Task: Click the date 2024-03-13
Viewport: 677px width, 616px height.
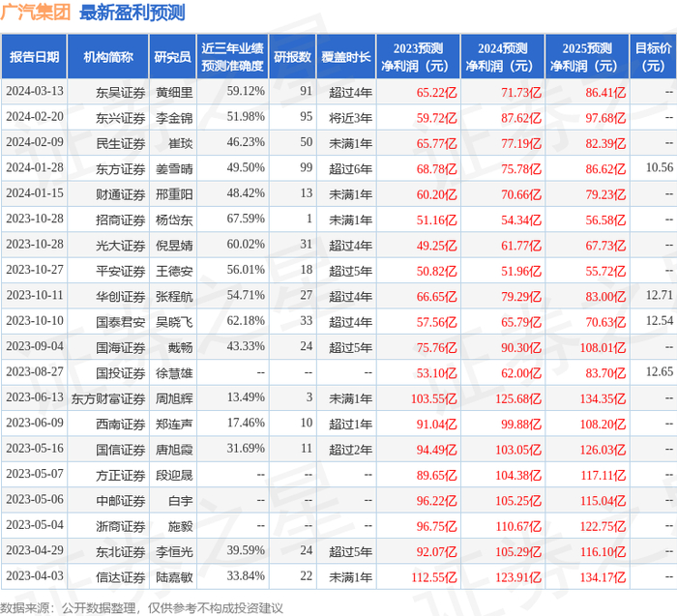Action: click(x=35, y=92)
